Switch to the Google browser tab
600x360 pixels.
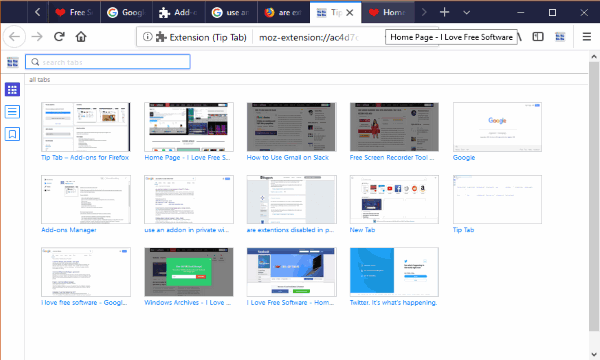[126, 12]
